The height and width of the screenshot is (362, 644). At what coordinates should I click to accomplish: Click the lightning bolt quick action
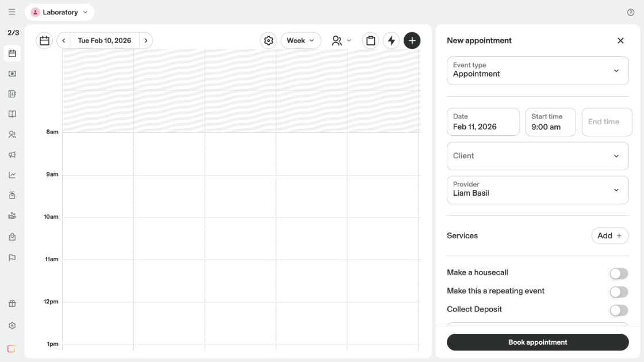point(392,41)
